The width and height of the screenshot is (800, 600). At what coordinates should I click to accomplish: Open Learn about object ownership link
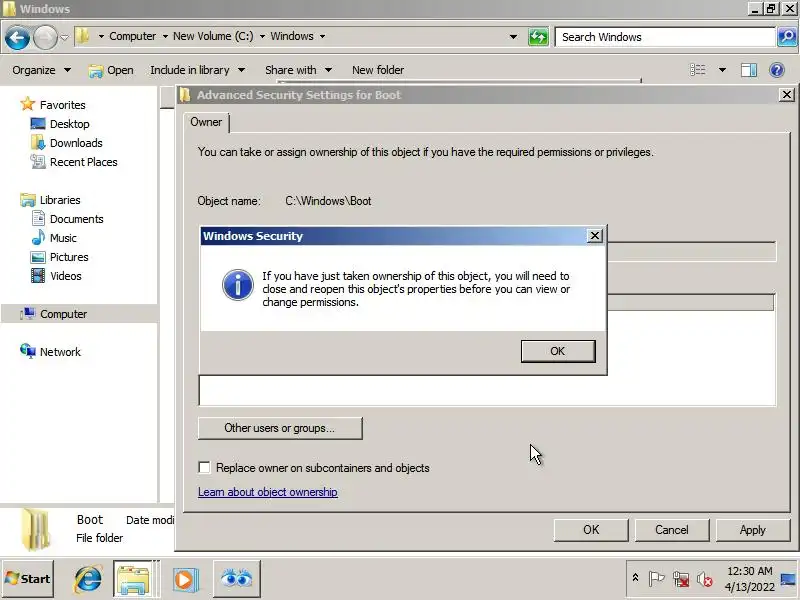coord(267,492)
